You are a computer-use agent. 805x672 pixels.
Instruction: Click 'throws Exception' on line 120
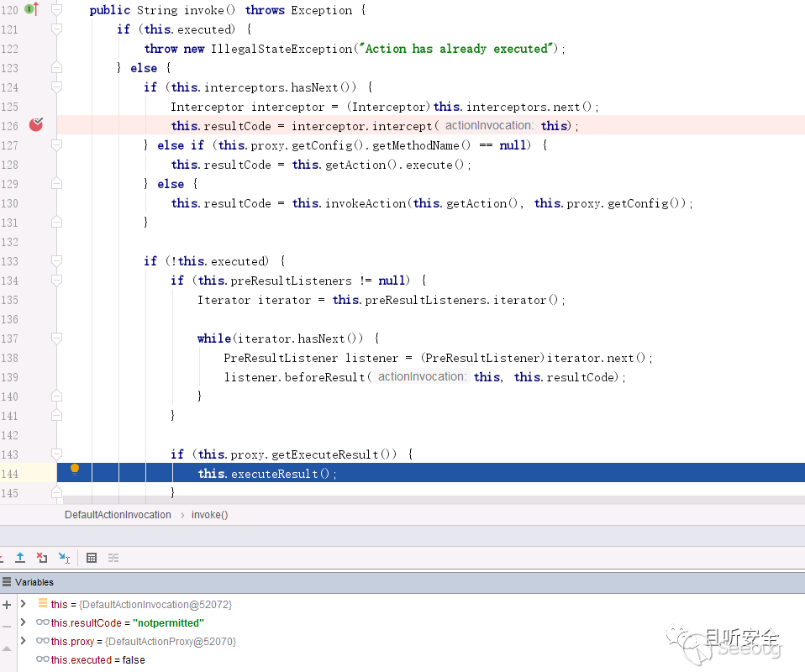(x=299, y=10)
